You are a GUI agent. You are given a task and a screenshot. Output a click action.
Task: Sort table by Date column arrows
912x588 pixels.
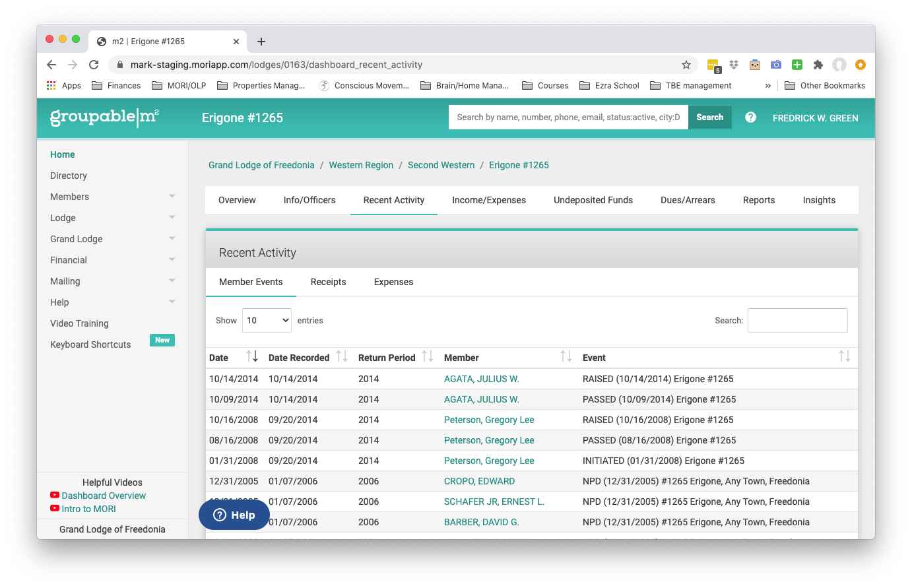[x=252, y=357]
